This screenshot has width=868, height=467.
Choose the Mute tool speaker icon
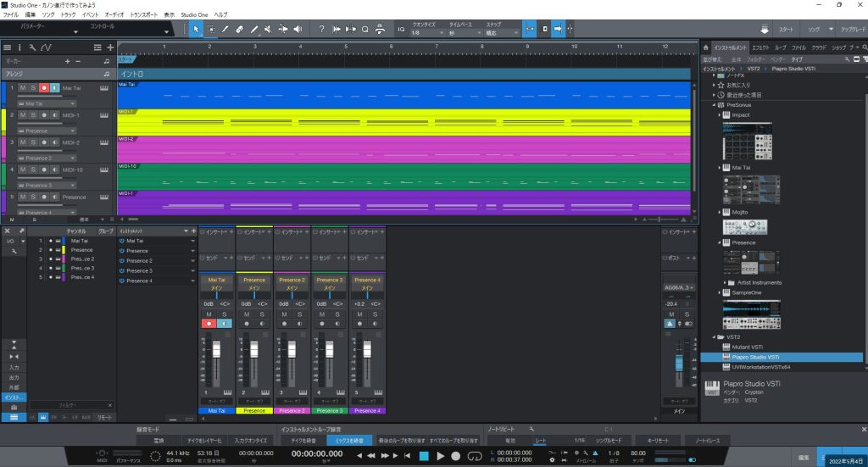268,29
